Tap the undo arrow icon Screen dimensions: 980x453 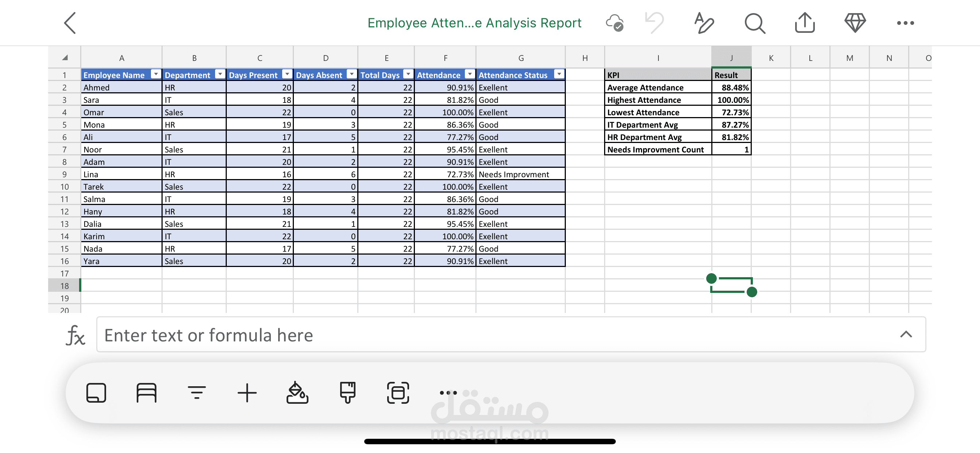tap(655, 23)
